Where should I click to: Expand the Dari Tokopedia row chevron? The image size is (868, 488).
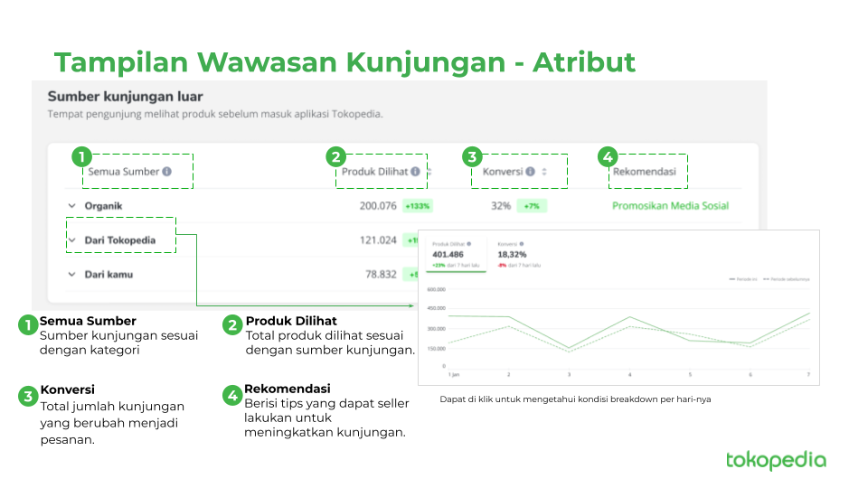[x=72, y=240]
